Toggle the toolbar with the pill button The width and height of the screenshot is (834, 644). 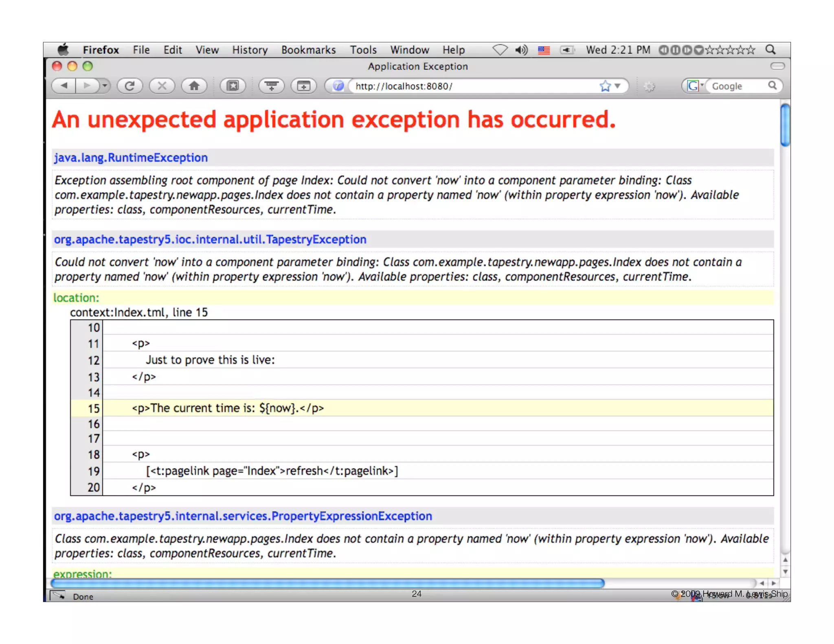click(777, 66)
